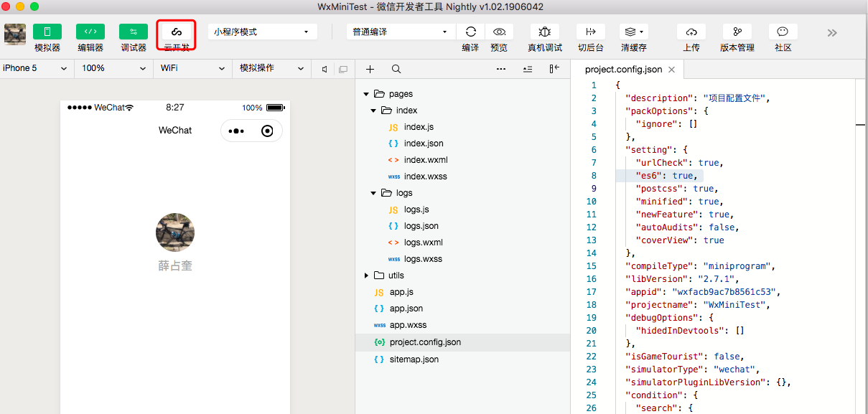The height and width of the screenshot is (414, 868).
Task: Close the project.config.json tab
Action: click(x=672, y=70)
